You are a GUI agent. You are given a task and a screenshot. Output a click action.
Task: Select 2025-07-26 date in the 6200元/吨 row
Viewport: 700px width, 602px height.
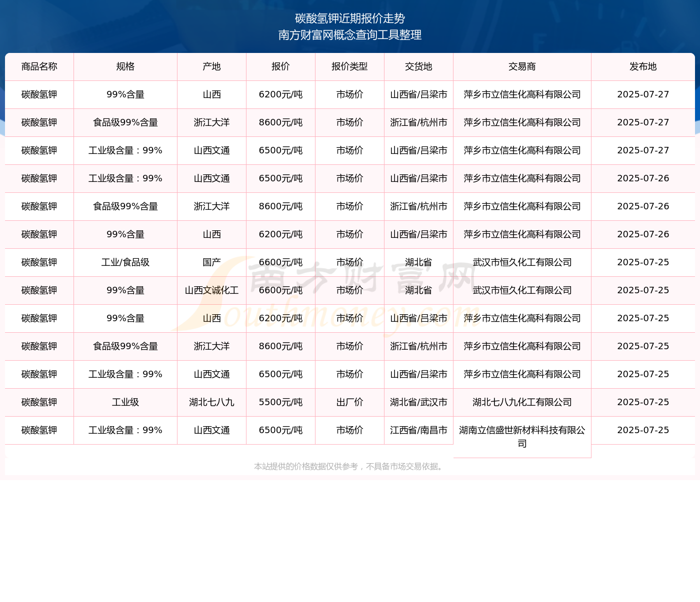pos(643,234)
